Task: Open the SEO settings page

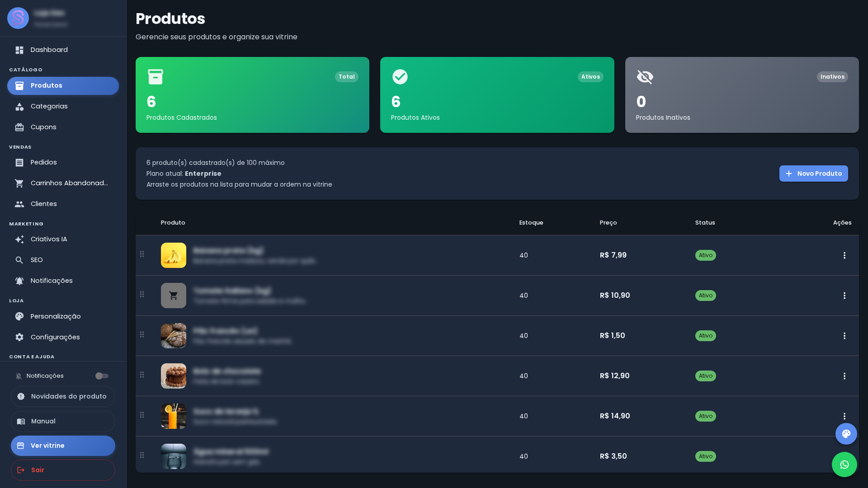Action: (63, 260)
